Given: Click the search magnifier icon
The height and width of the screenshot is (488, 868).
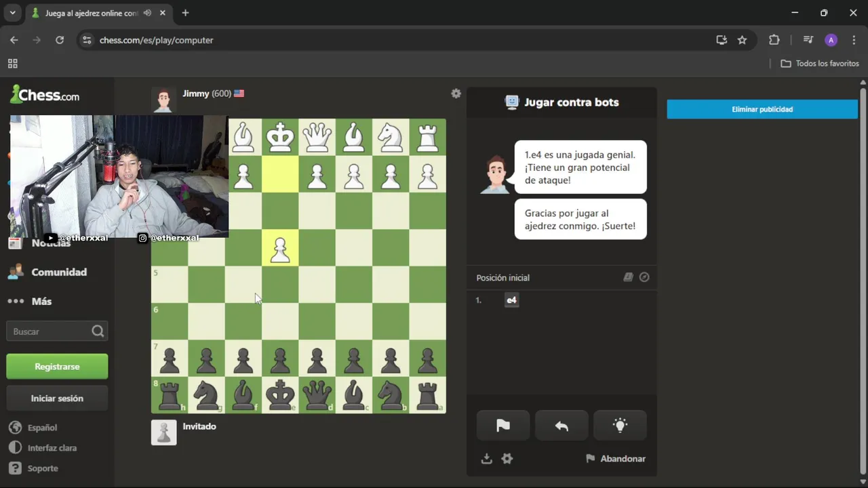Looking at the screenshot, I should (98, 331).
